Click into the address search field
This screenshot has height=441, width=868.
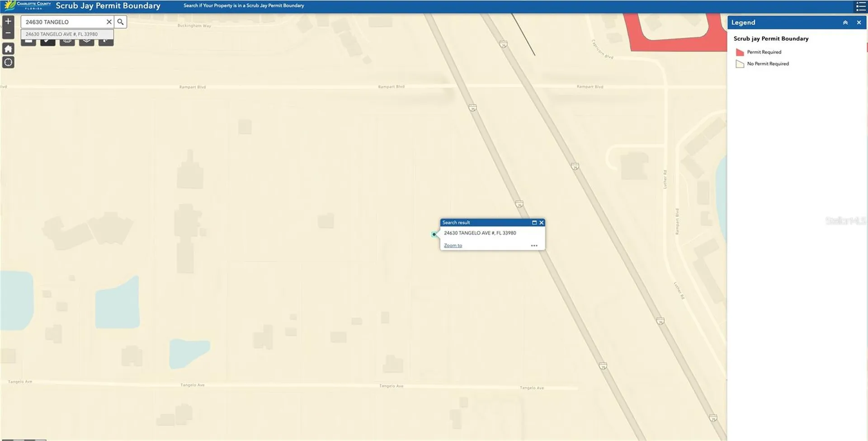(x=63, y=22)
